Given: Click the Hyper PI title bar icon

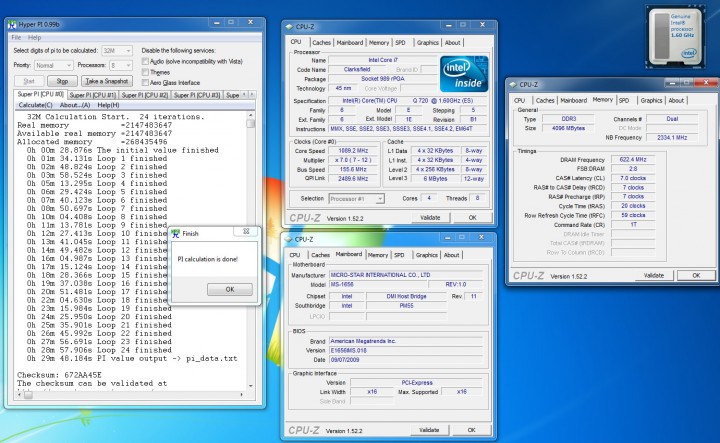Looking at the screenshot, I should tap(12, 24).
